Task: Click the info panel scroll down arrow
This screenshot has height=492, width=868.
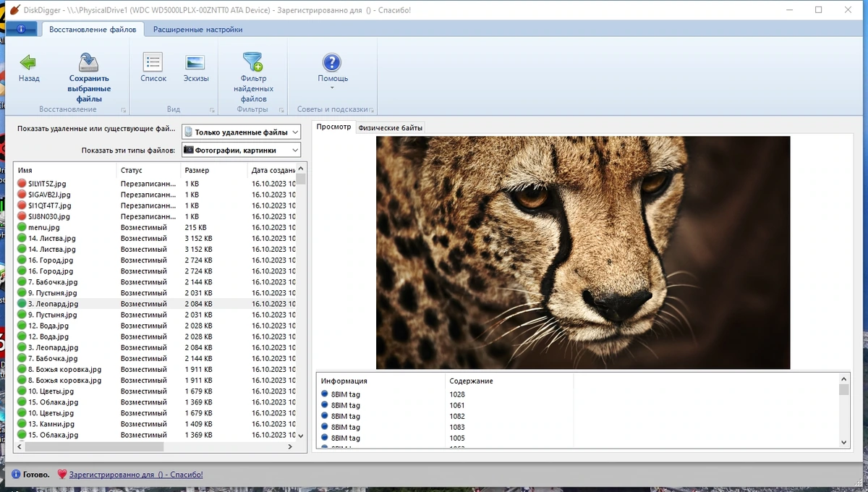Action: 843,442
